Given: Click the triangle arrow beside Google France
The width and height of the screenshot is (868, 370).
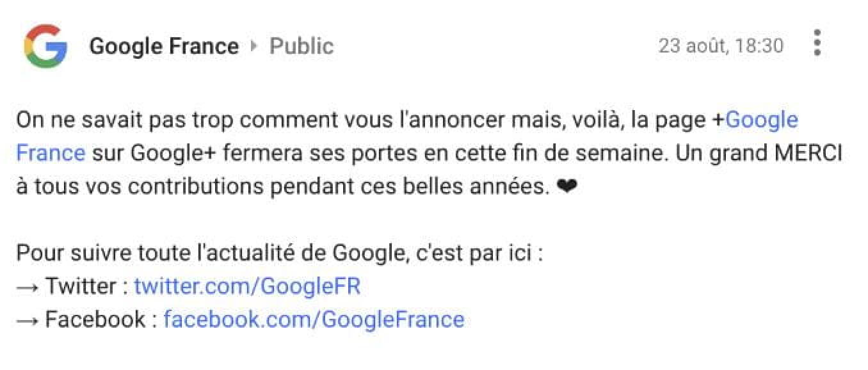Looking at the screenshot, I should pyautogui.click(x=253, y=46).
